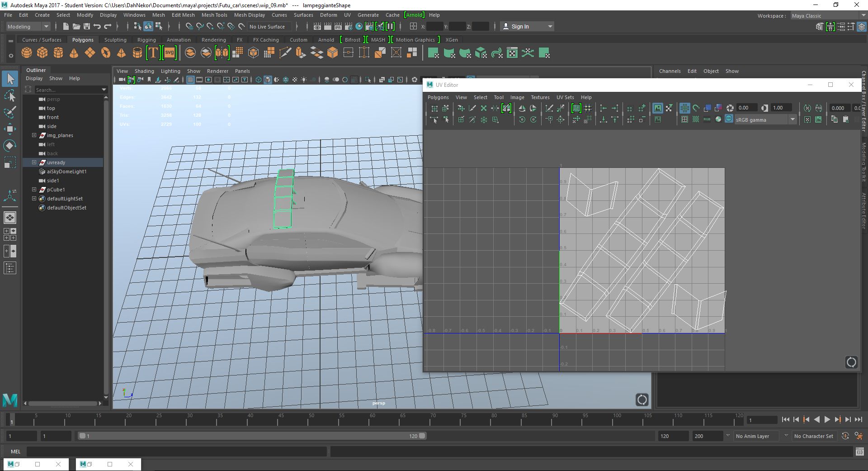Rotate UVs counterclockwise in UV Editor

[x=522, y=119]
